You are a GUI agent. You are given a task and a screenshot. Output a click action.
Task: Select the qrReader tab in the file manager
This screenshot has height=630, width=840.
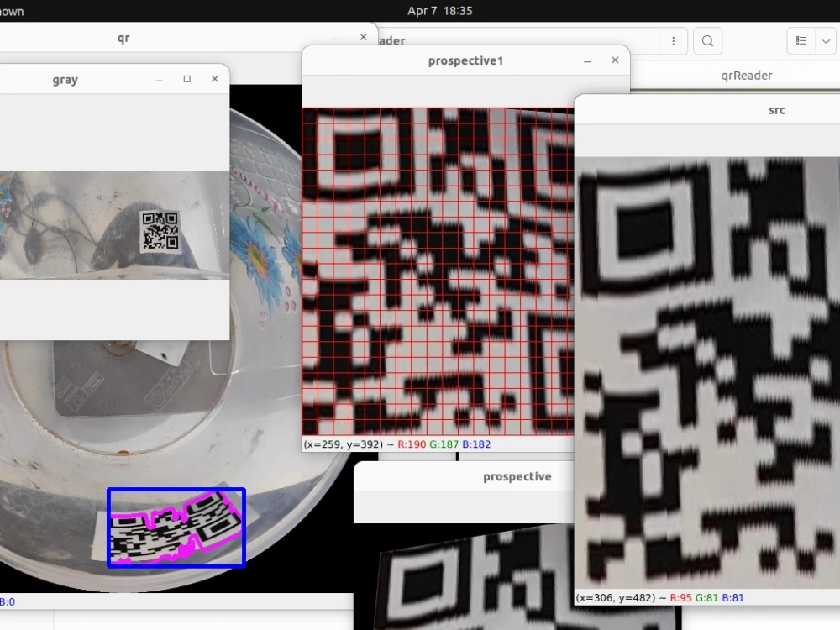tap(746, 76)
